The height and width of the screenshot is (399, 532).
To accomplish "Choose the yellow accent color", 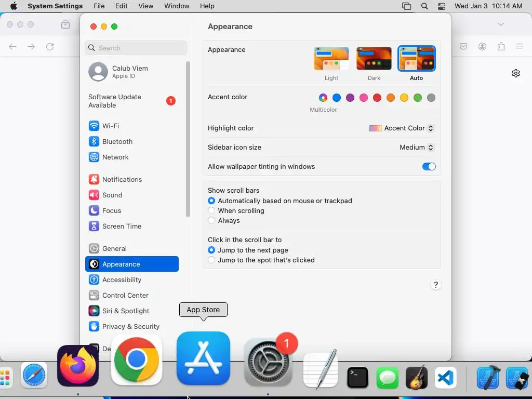I will click(x=404, y=98).
